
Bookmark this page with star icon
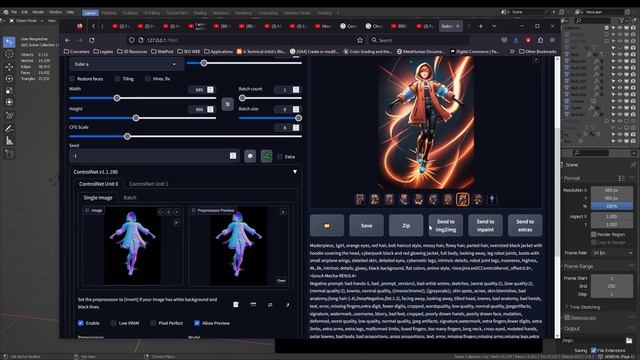[360, 40]
